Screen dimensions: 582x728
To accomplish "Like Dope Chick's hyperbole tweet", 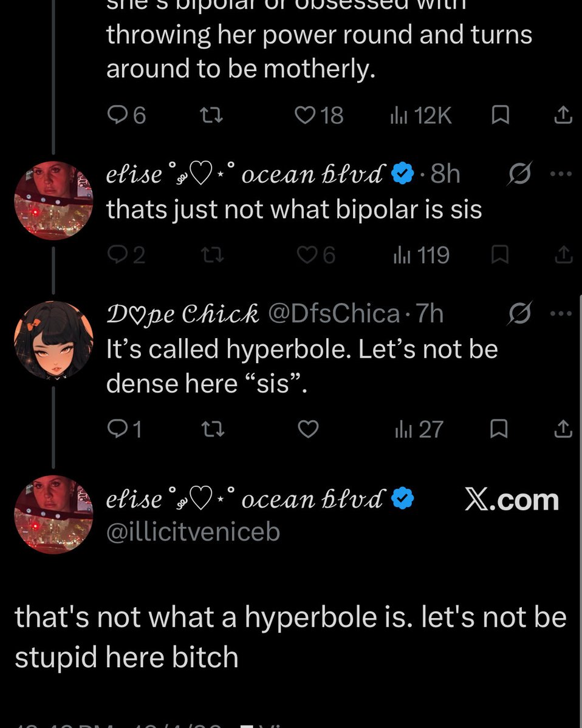I will click(x=308, y=429).
